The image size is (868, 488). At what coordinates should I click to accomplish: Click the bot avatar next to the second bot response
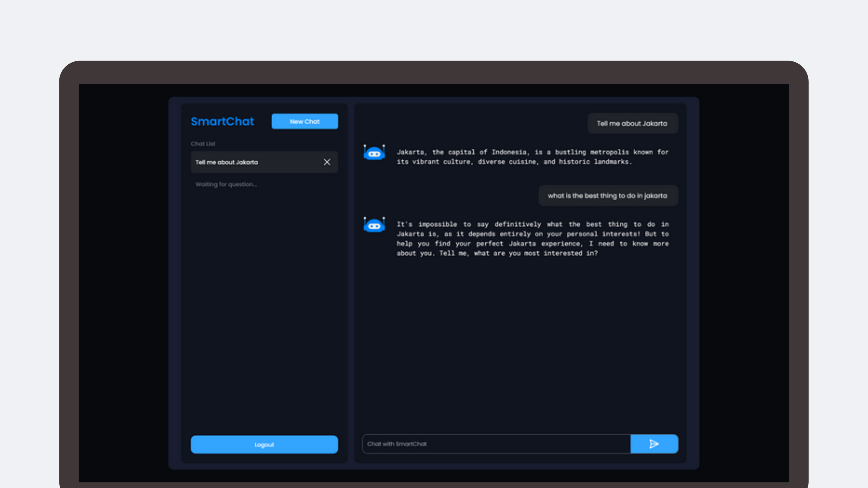pos(374,225)
